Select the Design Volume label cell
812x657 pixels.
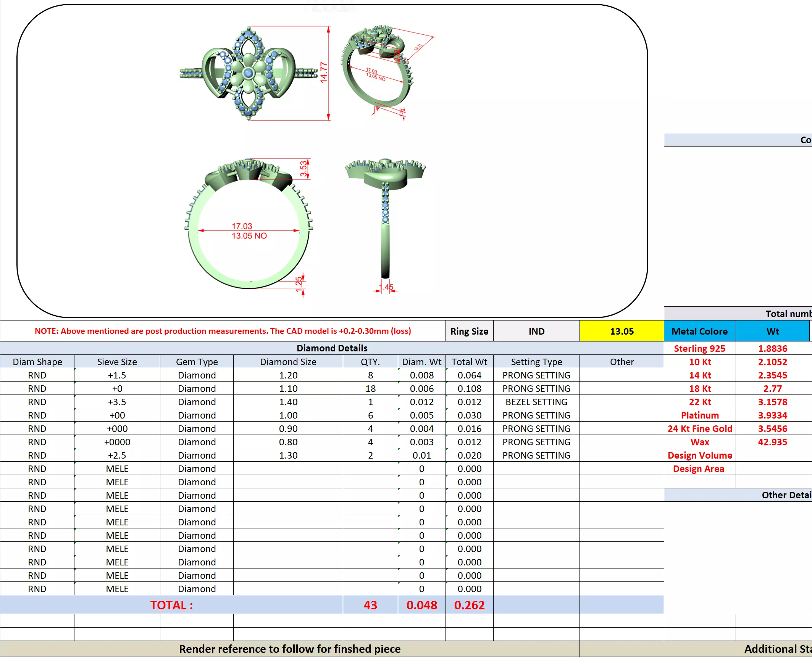699,455
